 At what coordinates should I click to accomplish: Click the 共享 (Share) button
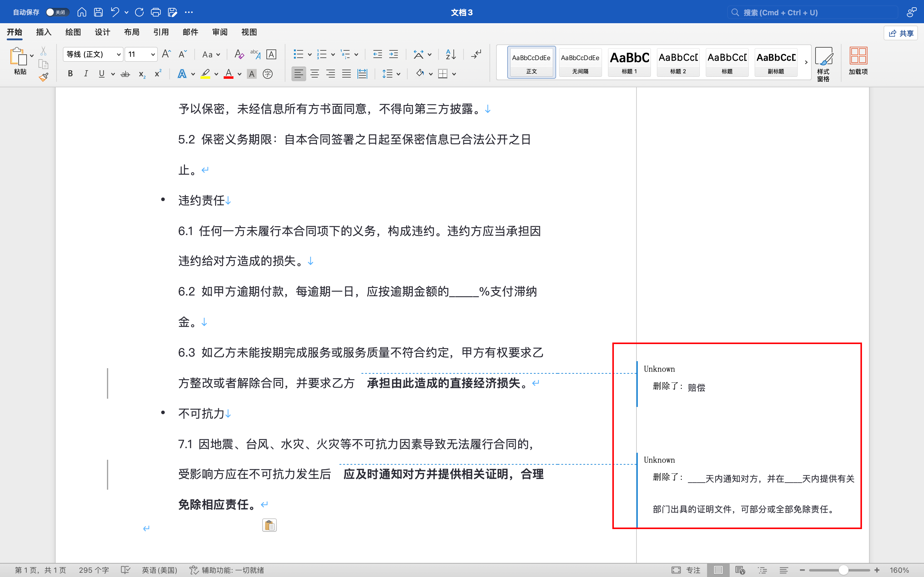tap(901, 33)
